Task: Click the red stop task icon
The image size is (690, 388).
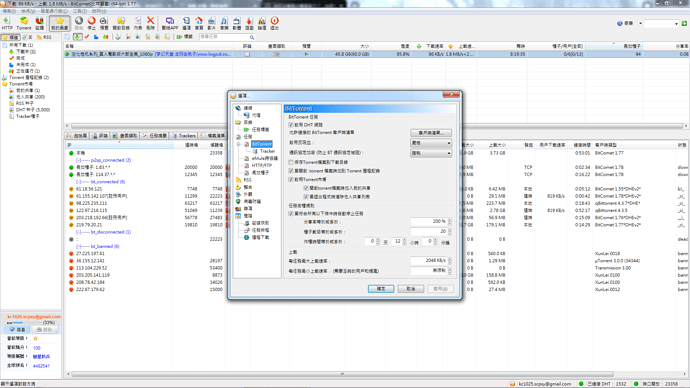Action: 92,23
